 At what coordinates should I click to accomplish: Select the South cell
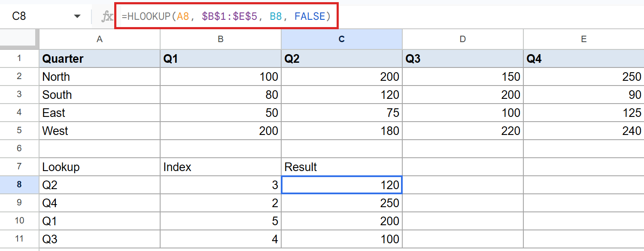tap(100, 95)
